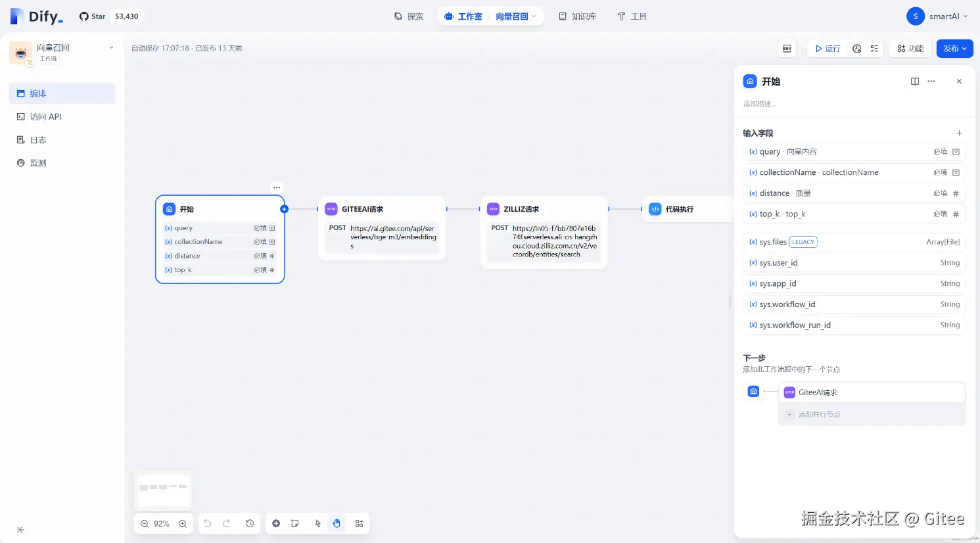Click the sys.workflow_run_id variable row

pos(854,325)
